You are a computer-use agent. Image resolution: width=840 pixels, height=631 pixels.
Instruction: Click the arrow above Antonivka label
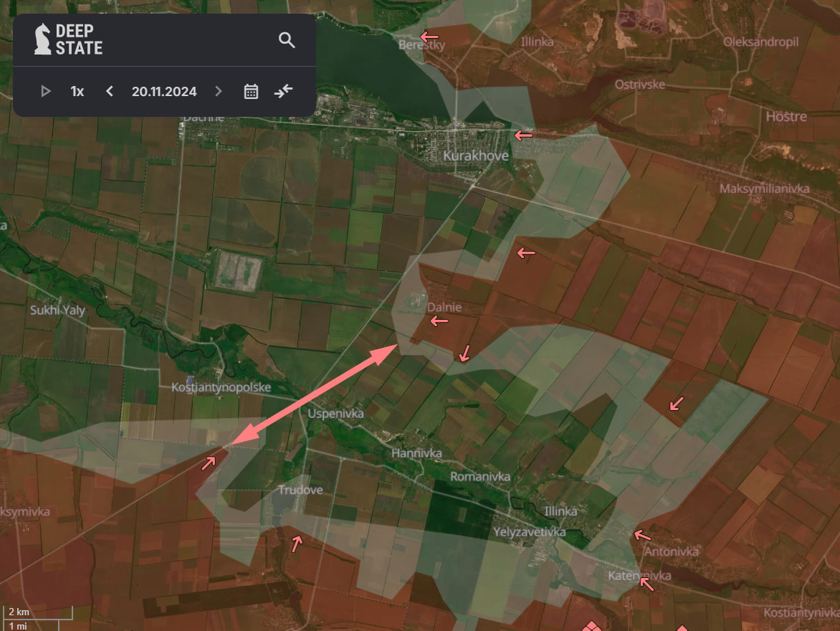(x=642, y=535)
